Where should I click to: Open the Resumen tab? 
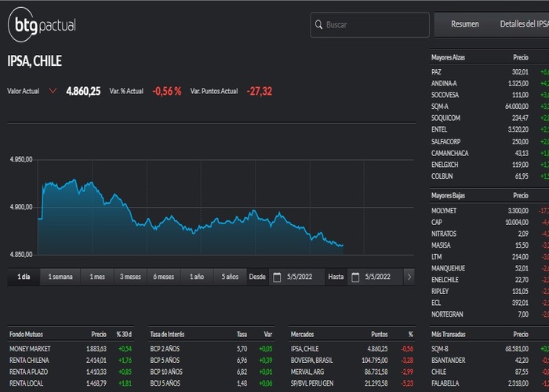coord(464,24)
